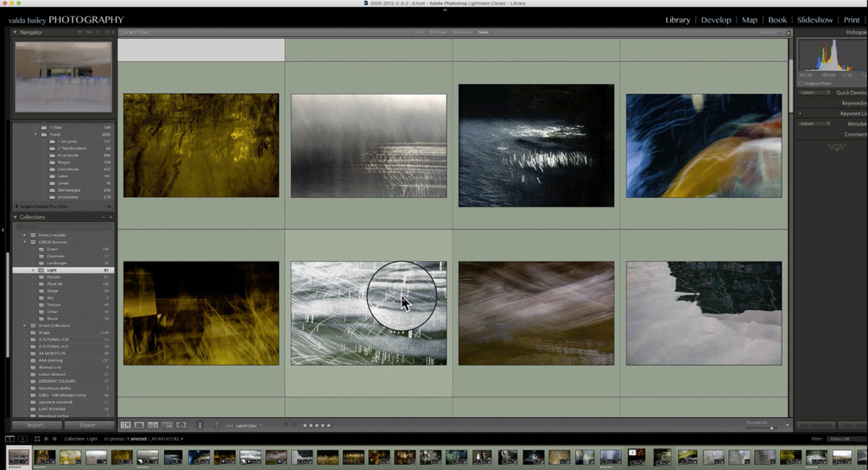Click the Sync Metadata button
This screenshot has width=868, height=470.
click(x=815, y=425)
